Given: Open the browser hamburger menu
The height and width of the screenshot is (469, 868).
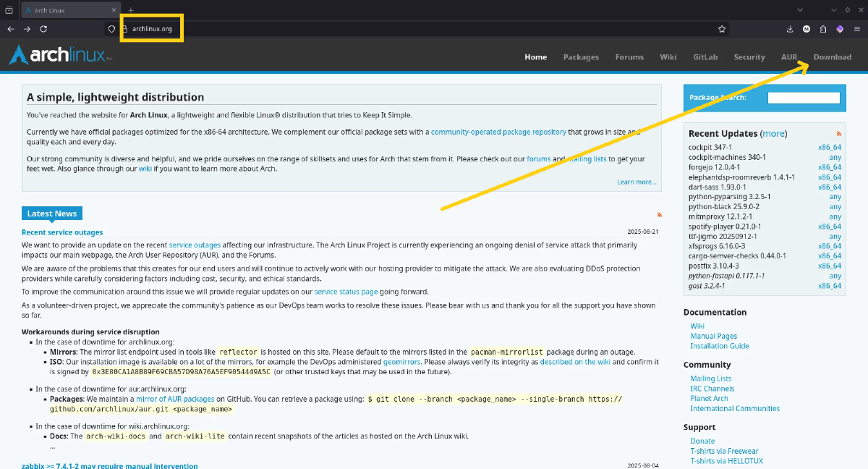Looking at the screenshot, I should click(x=857, y=29).
